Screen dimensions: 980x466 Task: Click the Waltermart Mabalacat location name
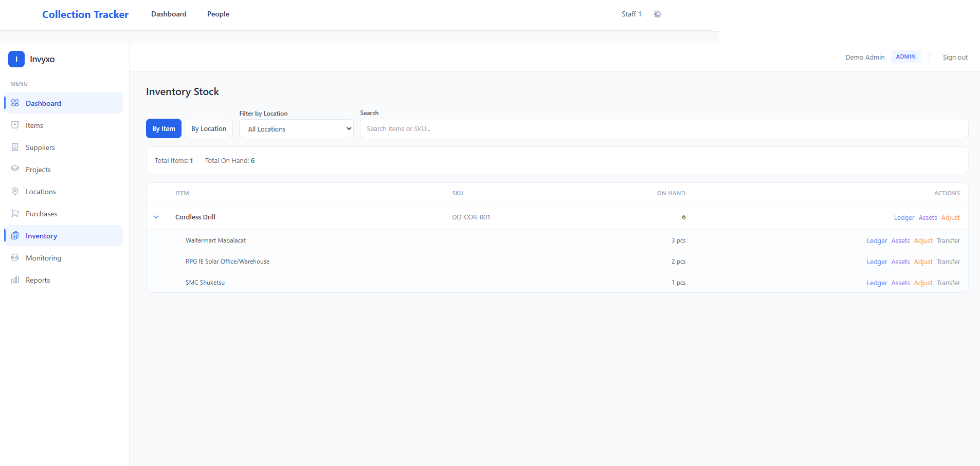click(x=215, y=240)
